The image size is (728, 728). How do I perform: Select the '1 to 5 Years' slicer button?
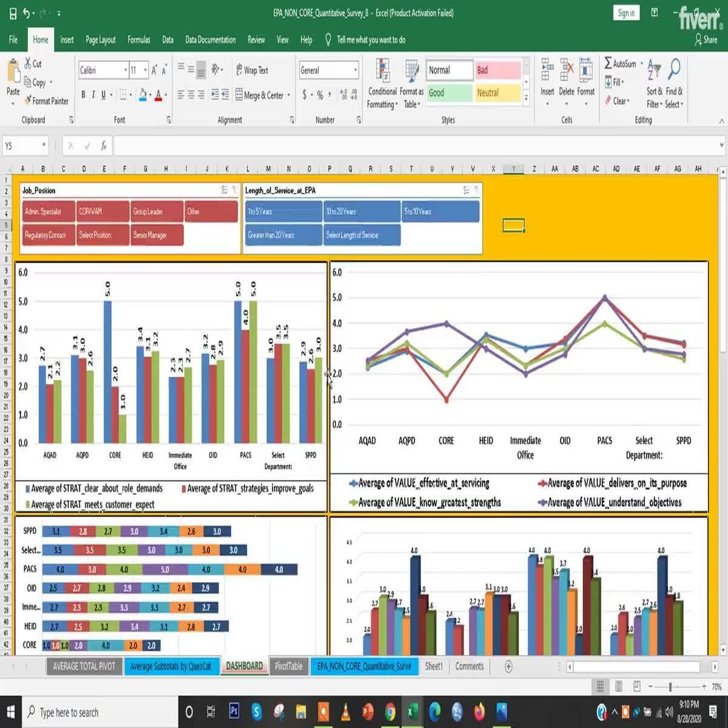tap(282, 211)
